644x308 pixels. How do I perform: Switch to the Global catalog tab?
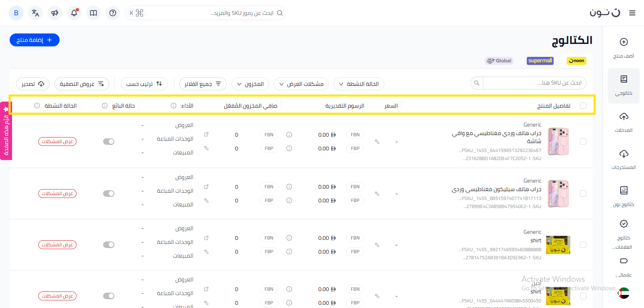point(499,61)
